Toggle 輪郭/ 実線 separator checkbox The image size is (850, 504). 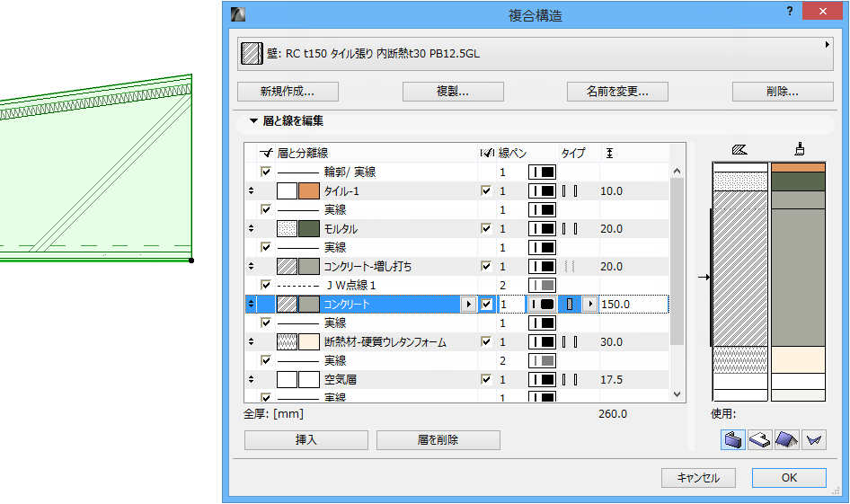(266, 172)
